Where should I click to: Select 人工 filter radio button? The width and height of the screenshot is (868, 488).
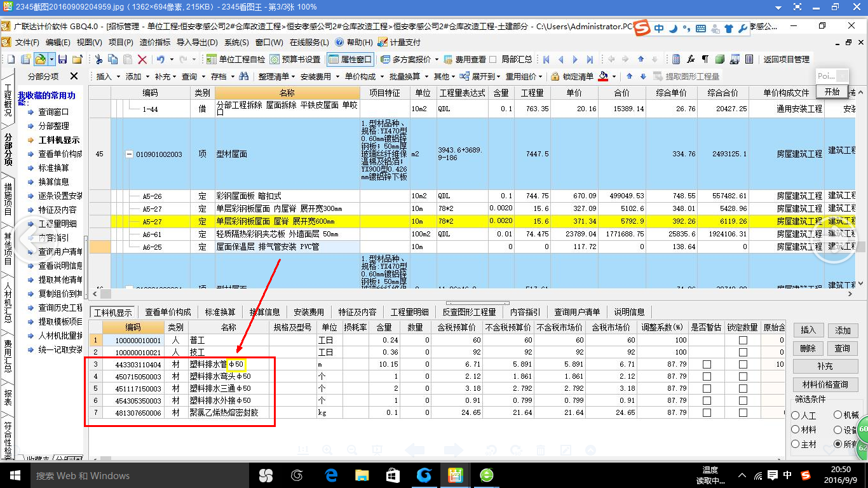click(796, 415)
